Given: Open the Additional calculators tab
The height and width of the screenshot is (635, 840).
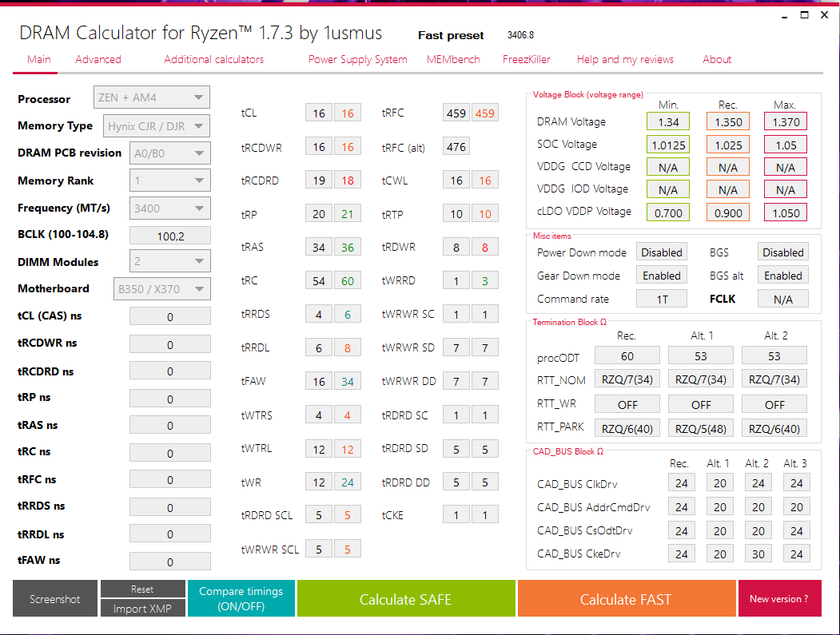Looking at the screenshot, I should [x=213, y=59].
